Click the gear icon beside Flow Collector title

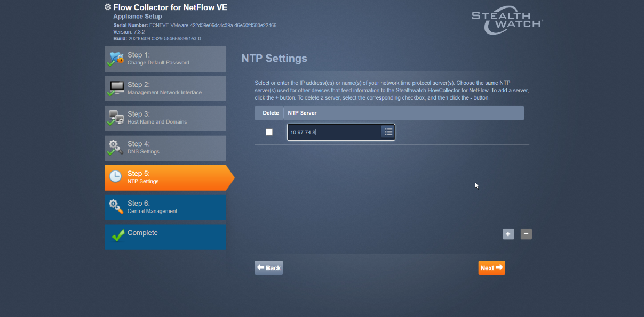click(x=108, y=7)
